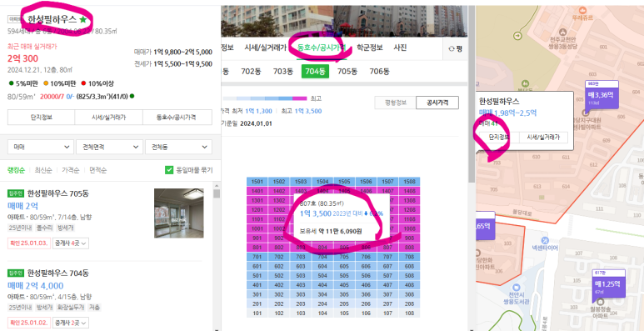This screenshot has height=331, width=644.
Task: Open the 학군정보 tab
Action: 370,48
